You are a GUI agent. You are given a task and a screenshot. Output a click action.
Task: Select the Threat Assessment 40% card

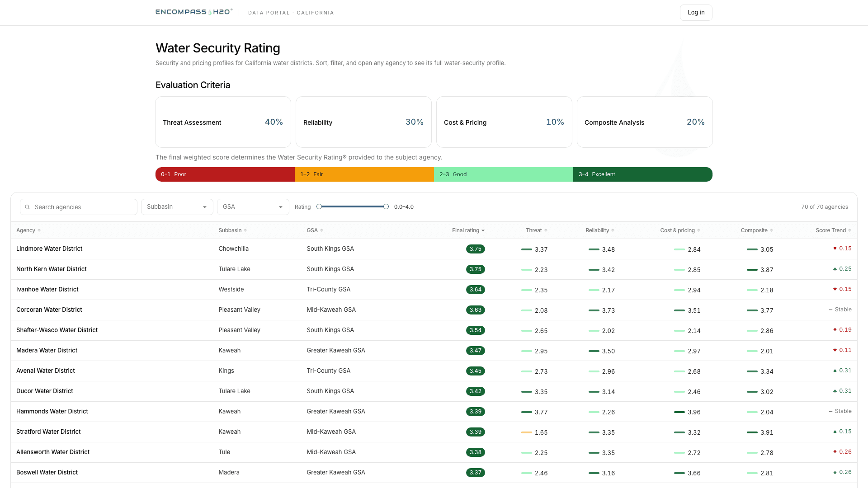coord(223,122)
